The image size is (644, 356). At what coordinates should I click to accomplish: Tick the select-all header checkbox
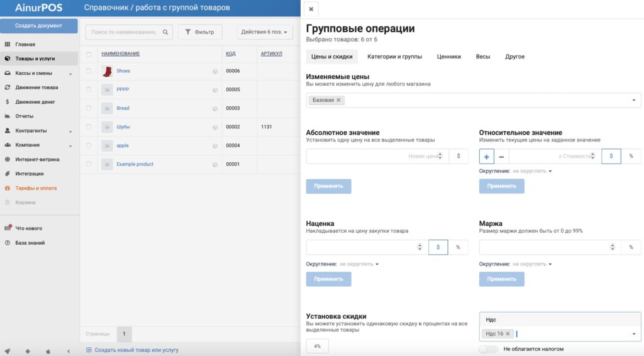tap(89, 54)
